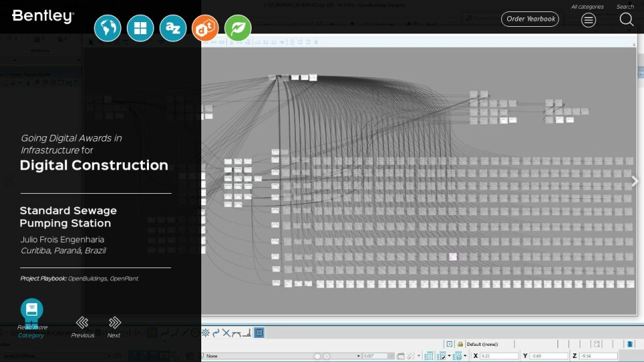Select the pink highlighted node in graph
Image resolution: width=644 pixels, height=362 pixels.
(453, 257)
